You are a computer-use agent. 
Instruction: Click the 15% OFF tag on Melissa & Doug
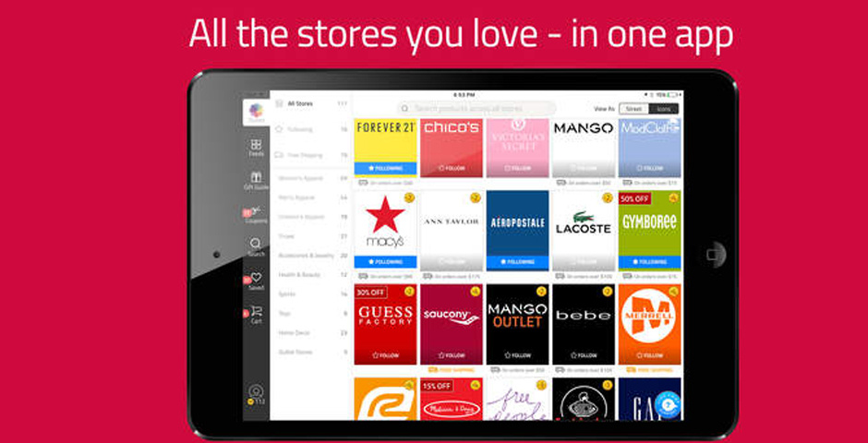point(437,386)
